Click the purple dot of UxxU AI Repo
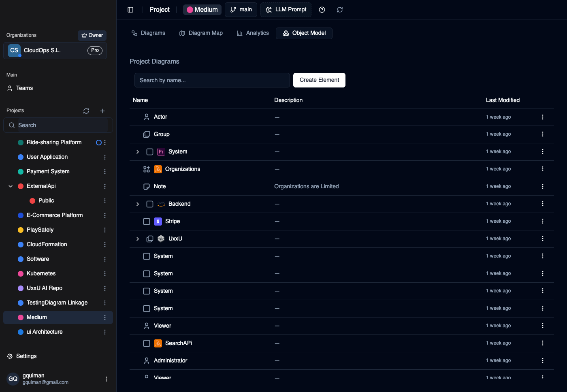The image size is (567, 392). point(21,288)
